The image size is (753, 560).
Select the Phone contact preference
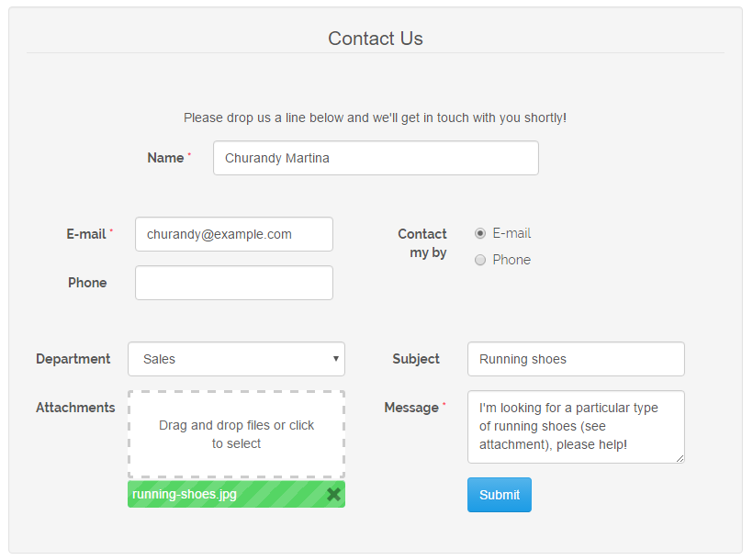coord(480,260)
